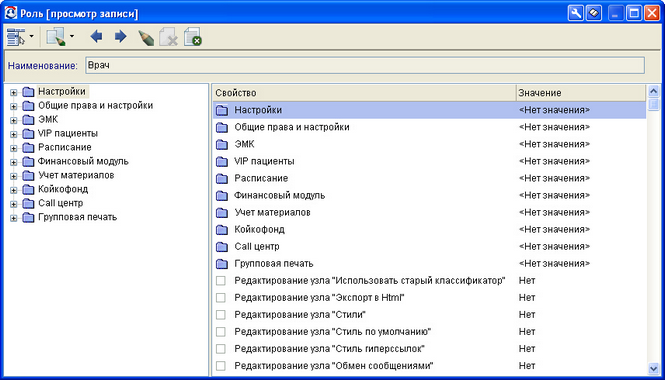Image resolution: width=665 pixels, height=380 pixels.
Task: Click Койкофонд folder icon in property list
Action: pyautogui.click(x=222, y=230)
